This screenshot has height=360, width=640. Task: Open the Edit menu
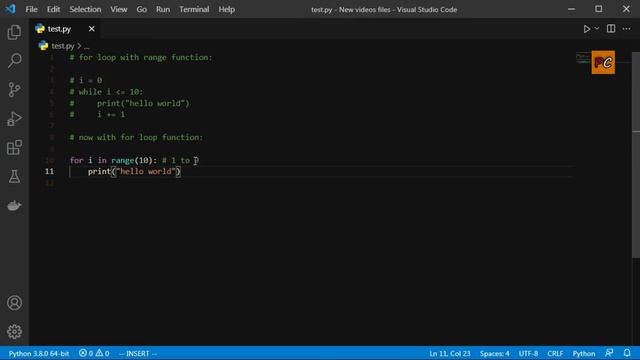click(53, 9)
